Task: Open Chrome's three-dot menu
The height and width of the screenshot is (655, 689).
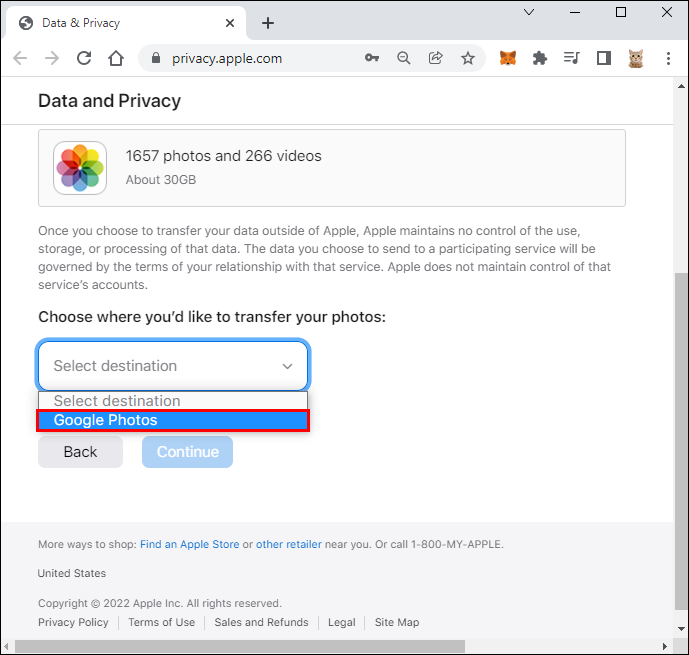Action: pos(668,58)
